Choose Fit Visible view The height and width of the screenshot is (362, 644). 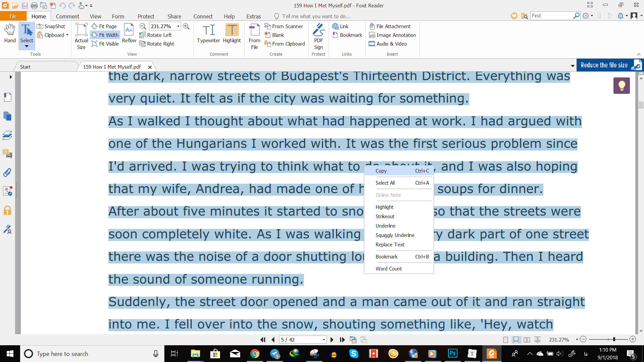[x=105, y=44]
